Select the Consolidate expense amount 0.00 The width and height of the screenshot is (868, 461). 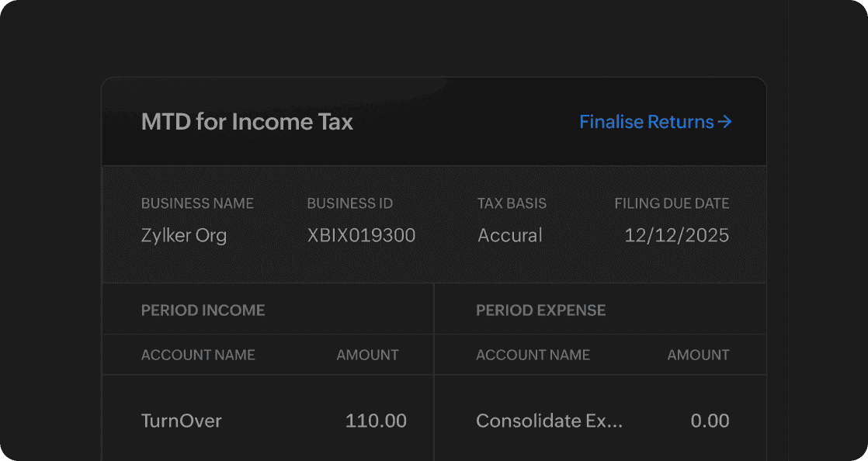710,421
